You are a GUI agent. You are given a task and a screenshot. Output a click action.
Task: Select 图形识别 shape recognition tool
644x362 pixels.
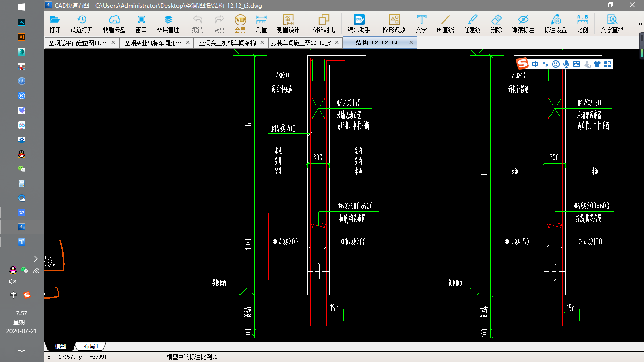coord(394,24)
